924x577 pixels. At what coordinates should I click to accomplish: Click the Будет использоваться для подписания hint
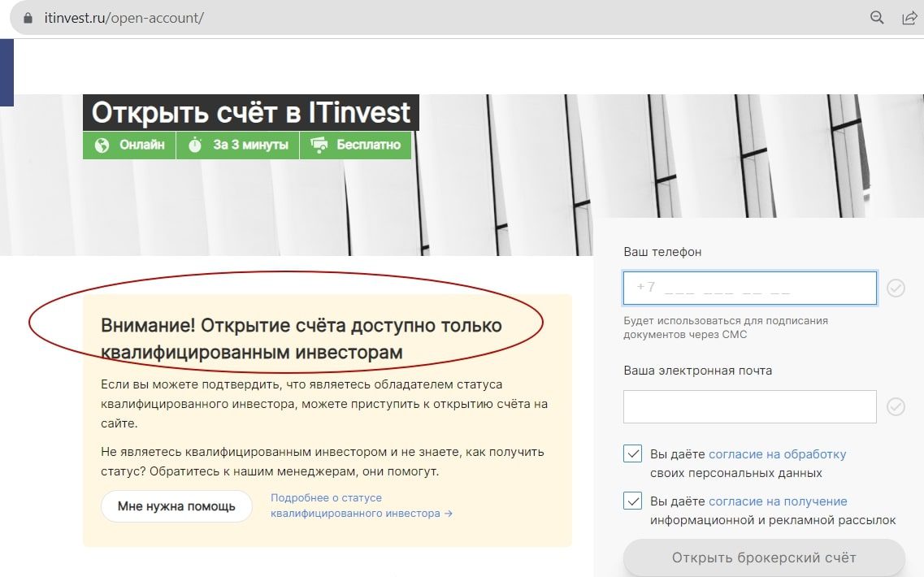[726, 328]
